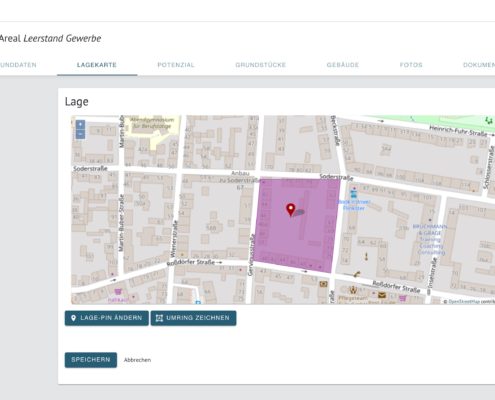Click the BRUCHMANN & GRAGE label
495x400 pixels.
tap(431, 229)
